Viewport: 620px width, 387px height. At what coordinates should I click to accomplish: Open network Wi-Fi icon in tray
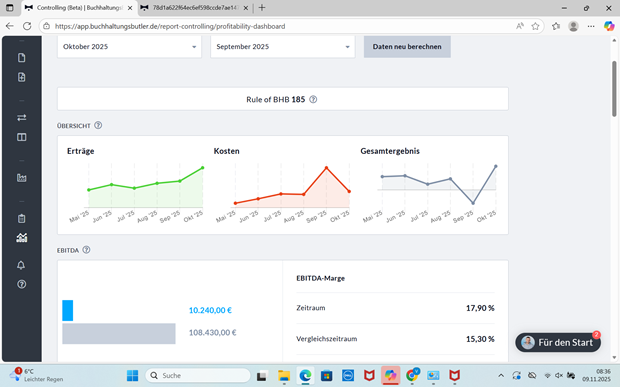point(548,376)
